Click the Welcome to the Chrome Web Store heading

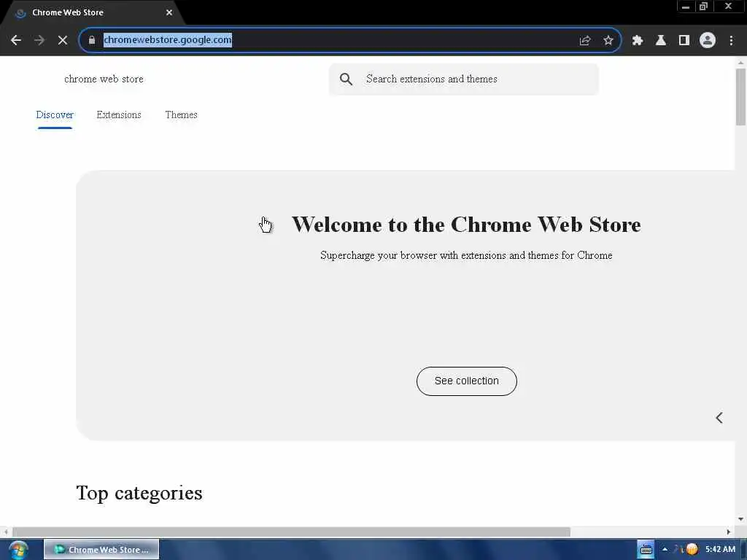pos(466,225)
